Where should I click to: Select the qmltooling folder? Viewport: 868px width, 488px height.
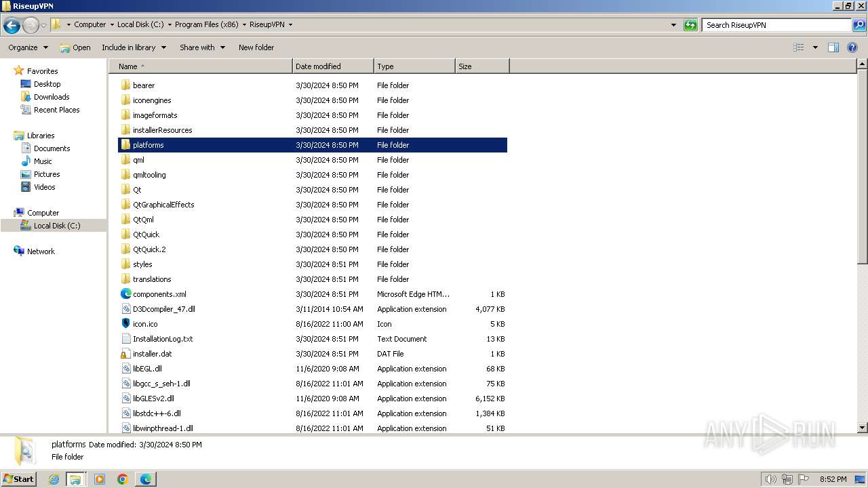point(149,175)
